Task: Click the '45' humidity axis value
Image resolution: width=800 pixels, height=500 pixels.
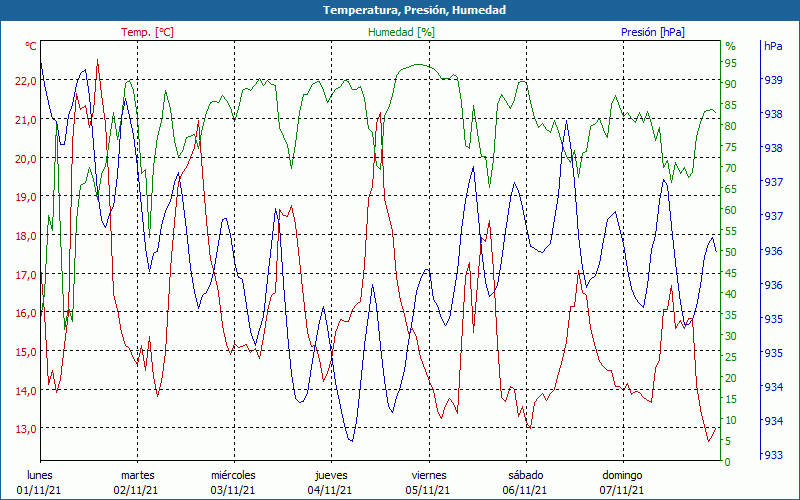Action: (731, 273)
